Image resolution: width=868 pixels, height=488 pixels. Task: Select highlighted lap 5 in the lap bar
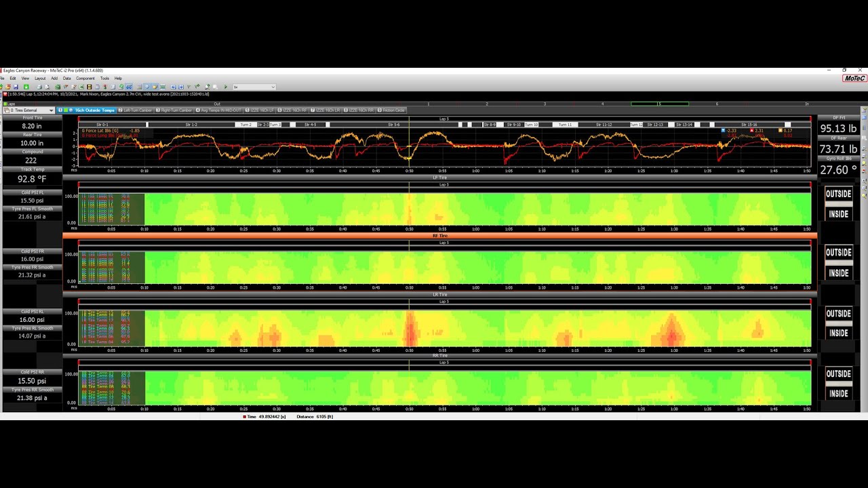coord(660,104)
